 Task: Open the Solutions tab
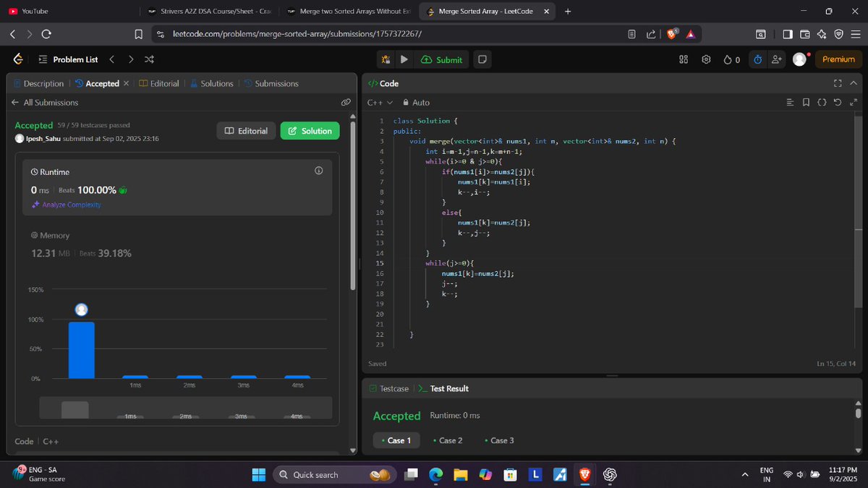pos(212,84)
